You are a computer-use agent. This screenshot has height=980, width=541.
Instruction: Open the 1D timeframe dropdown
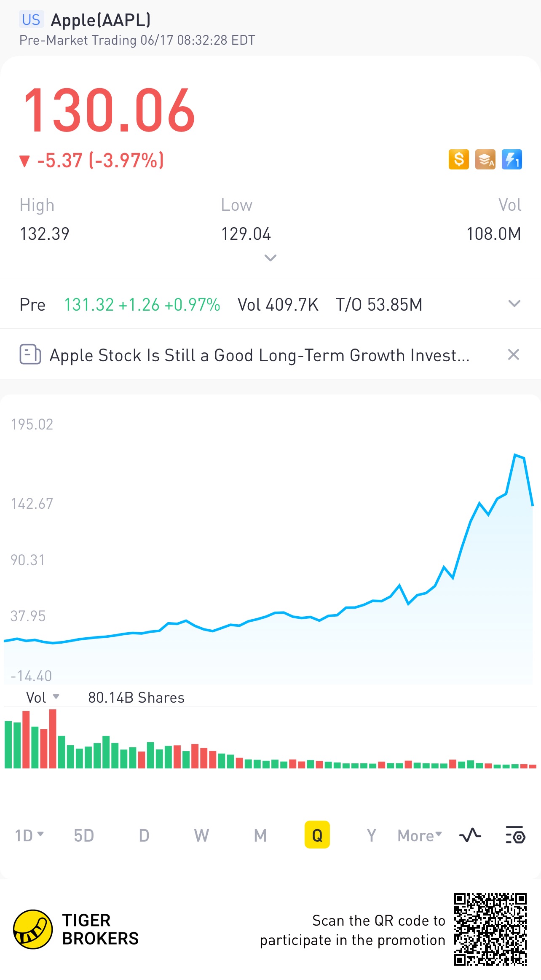click(29, 835)
